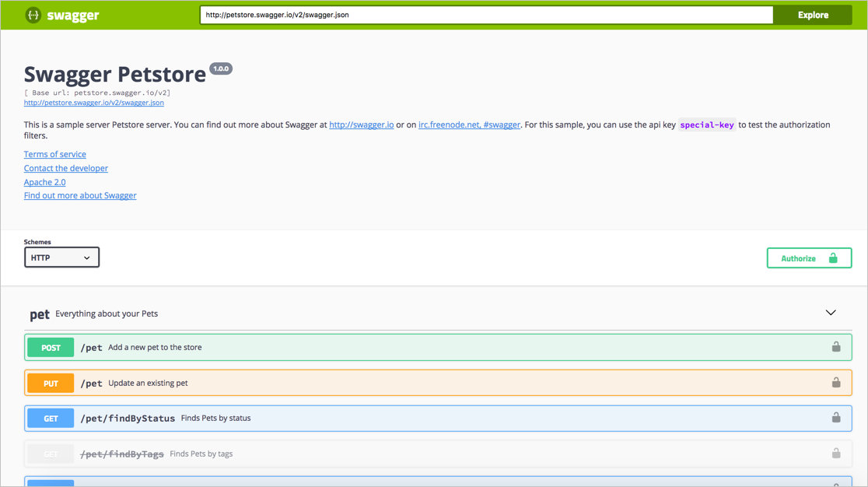Click the lock icon on /pet/findByStatus row

click(x=836, y=418)
